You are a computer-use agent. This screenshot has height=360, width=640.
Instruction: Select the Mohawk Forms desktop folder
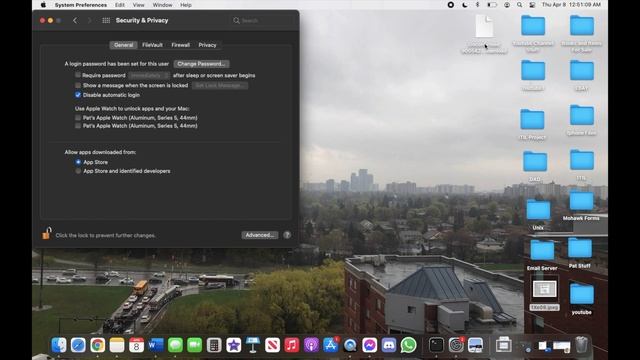pos(581,205)
